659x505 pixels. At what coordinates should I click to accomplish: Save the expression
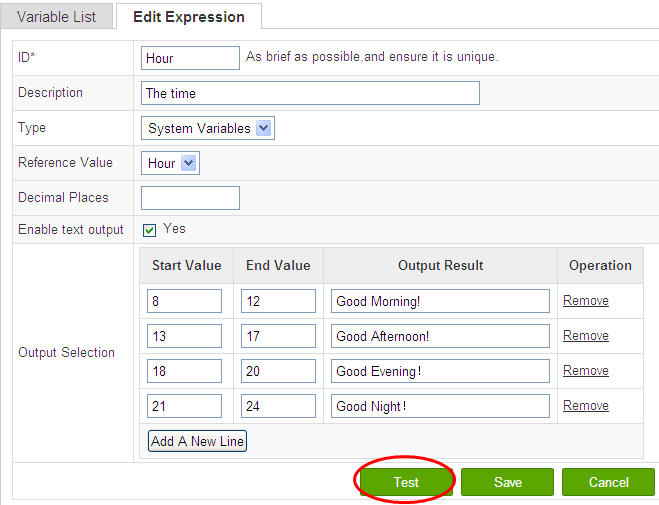507,482
